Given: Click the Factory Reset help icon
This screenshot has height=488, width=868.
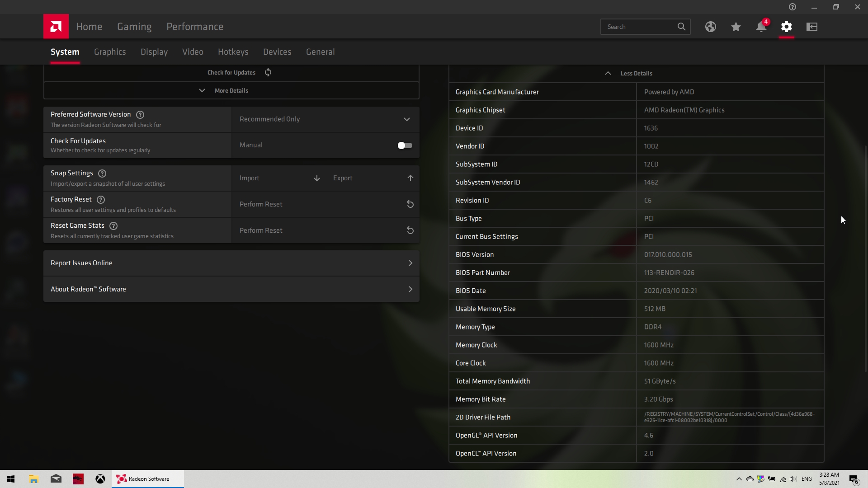Looking at the screenshot, I should [x=101, y=199].
